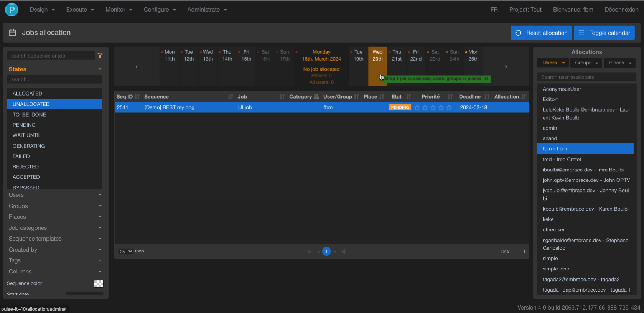Image resolution: width=644 pixels, height=313 pixels.
Task: Select user fred - fred Cretet
Action: click(x=585, y=160)
